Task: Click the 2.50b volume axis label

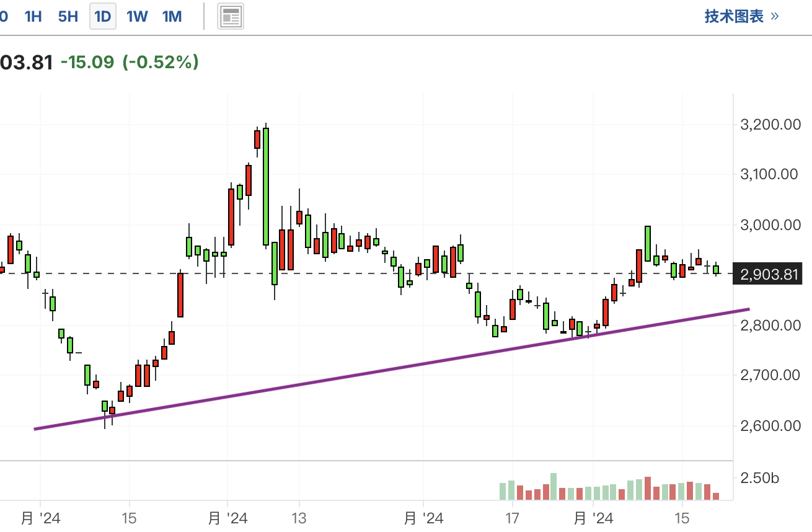Action: click(759, 478)
